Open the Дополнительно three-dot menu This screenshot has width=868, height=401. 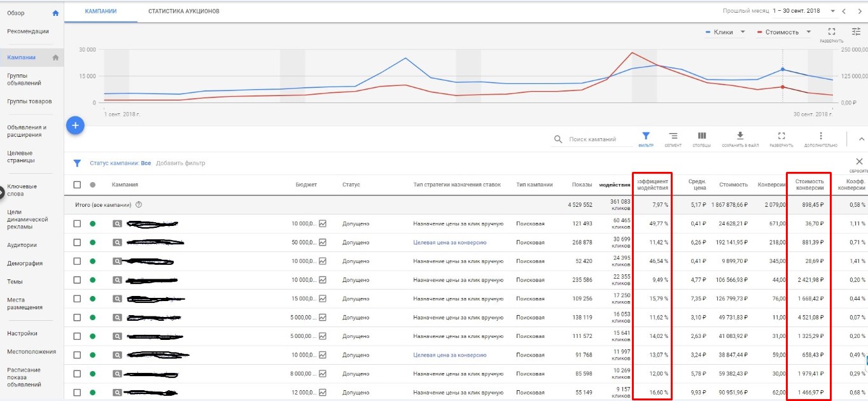point(821,137)
